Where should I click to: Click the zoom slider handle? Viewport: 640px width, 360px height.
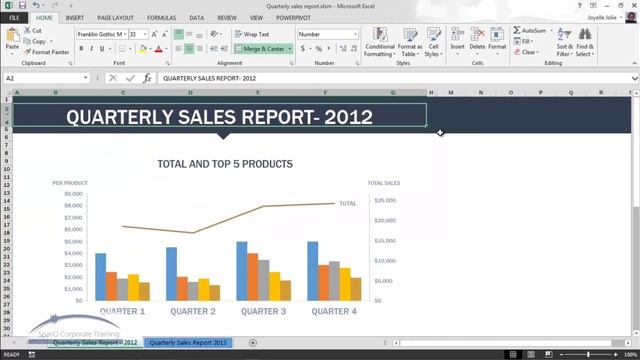tap(588, 354)
